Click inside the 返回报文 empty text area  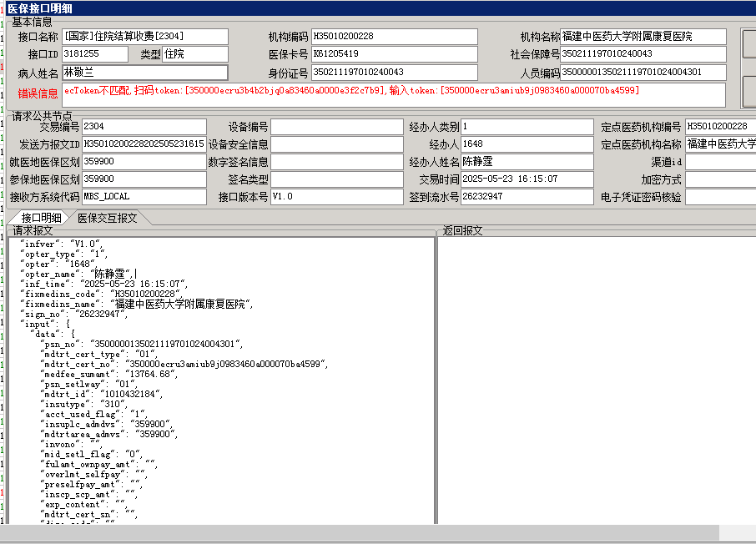(597, 380)
